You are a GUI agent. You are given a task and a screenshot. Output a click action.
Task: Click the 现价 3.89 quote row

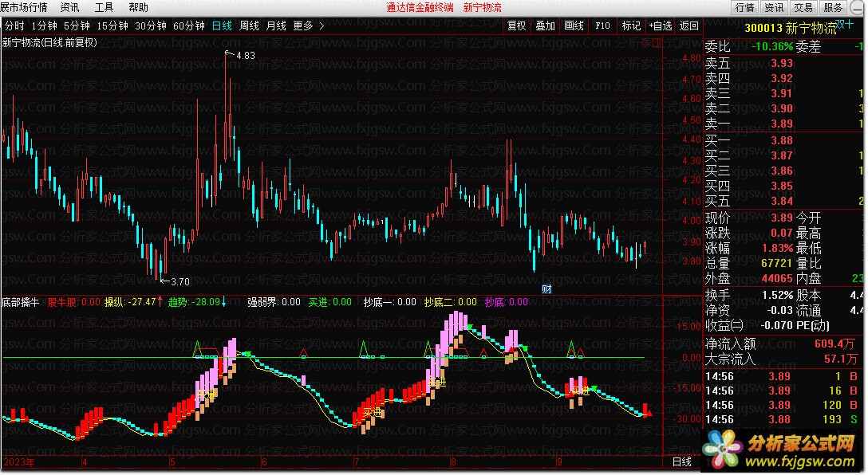point(748,218)
